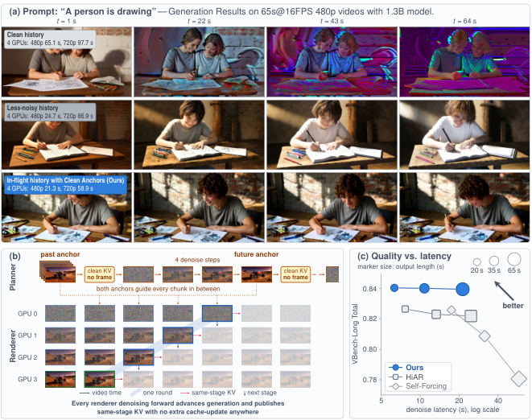532x420 pixels.
Task: Select the stacked past anchor frames thumbnail
Action: 58,272
